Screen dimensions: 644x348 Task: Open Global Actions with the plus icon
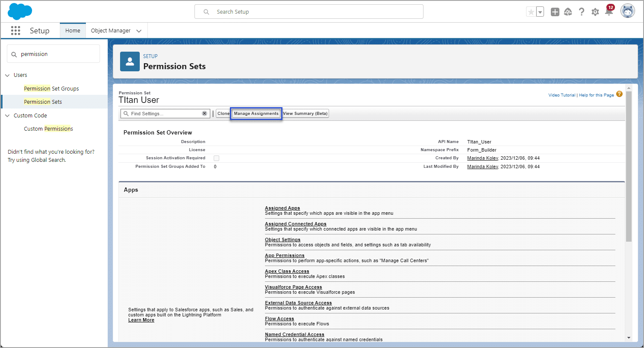click(555, 12)
